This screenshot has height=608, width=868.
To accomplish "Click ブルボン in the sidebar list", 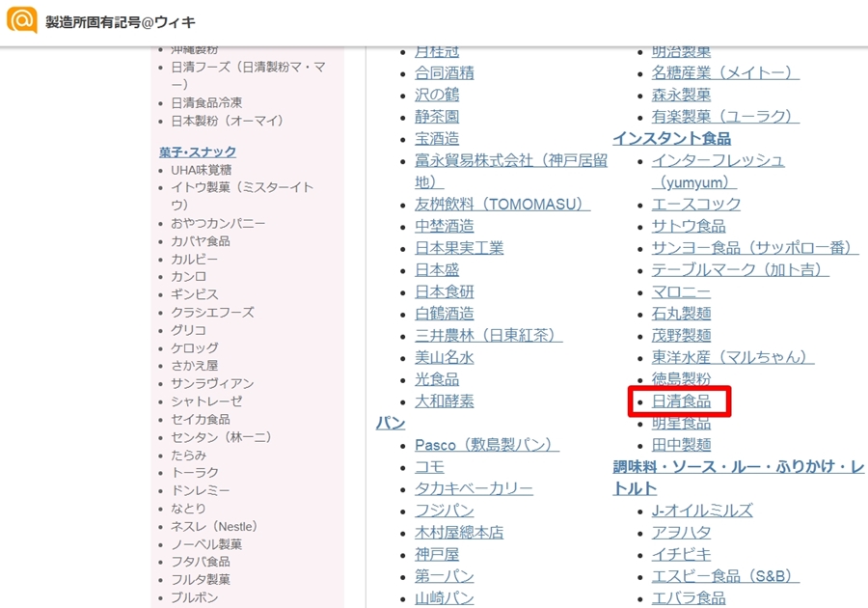I will (x=194, y=597).
